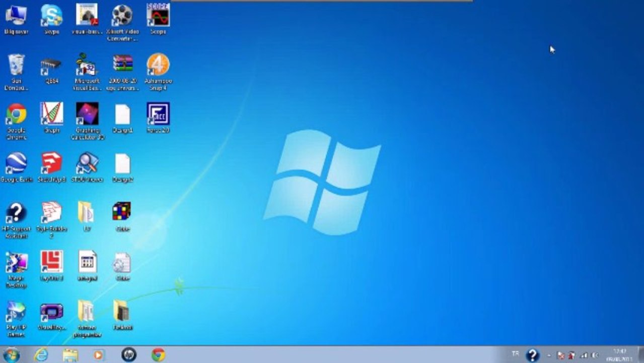Open Windows Media Player taskbar icon
Screen dimensions: 644x363
(x=99, y=354)
